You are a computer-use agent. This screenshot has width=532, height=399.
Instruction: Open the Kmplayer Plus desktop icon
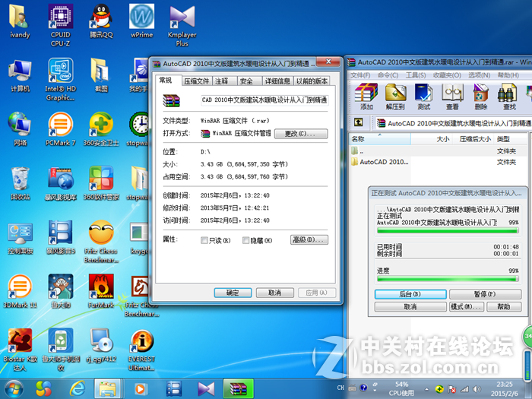(182, 25)
